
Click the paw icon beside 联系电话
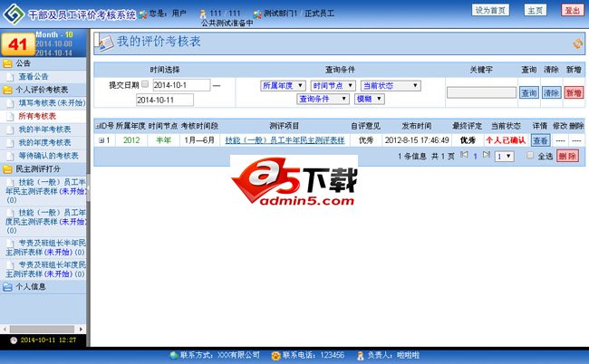[x=275, y=355]
